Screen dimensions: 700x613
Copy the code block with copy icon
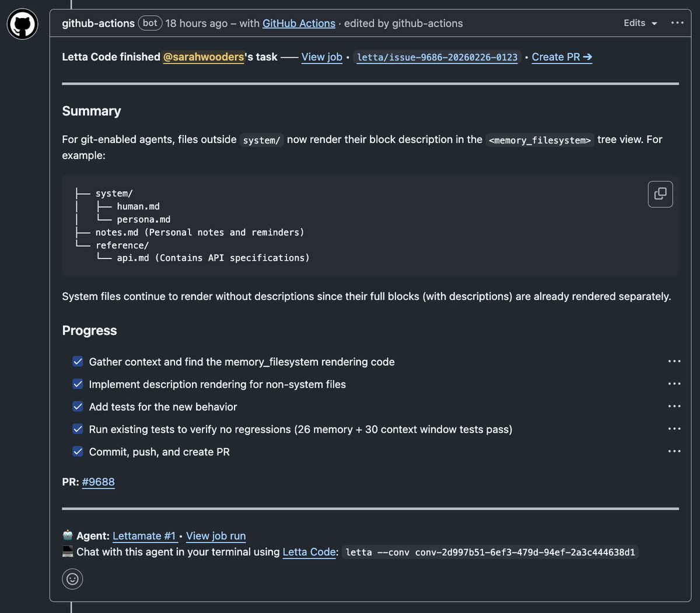pos(660,194)
